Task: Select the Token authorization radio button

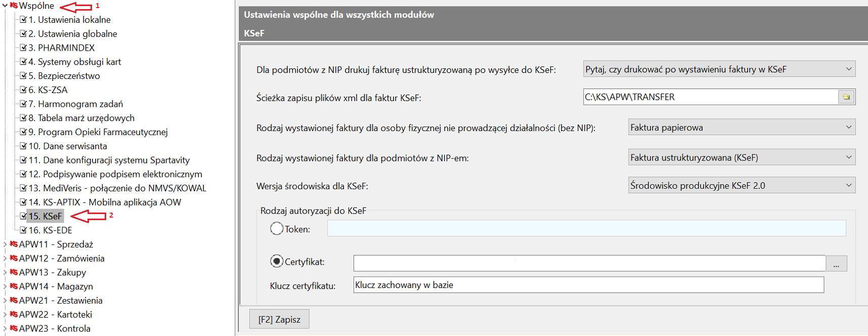Action: 277,229
